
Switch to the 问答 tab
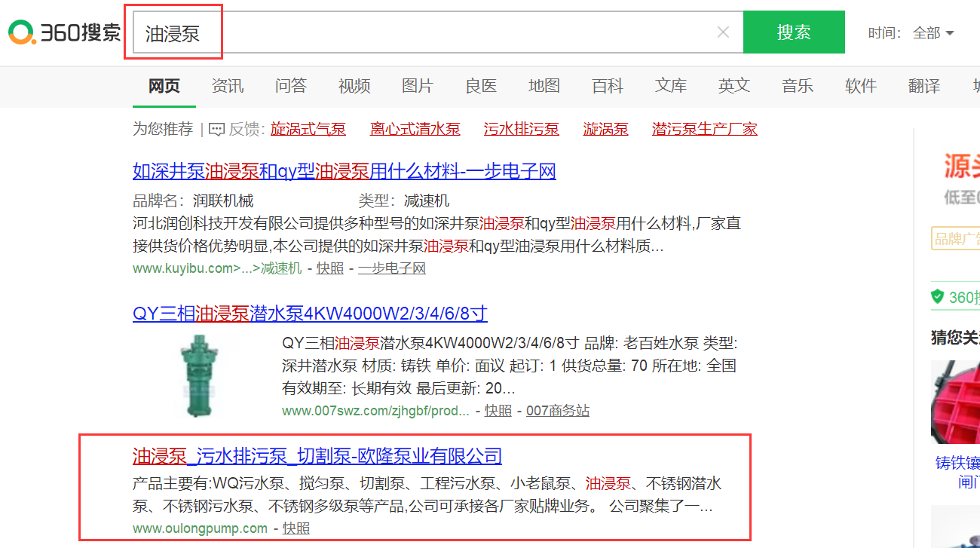pyautogui.click(x=291, y=86)
